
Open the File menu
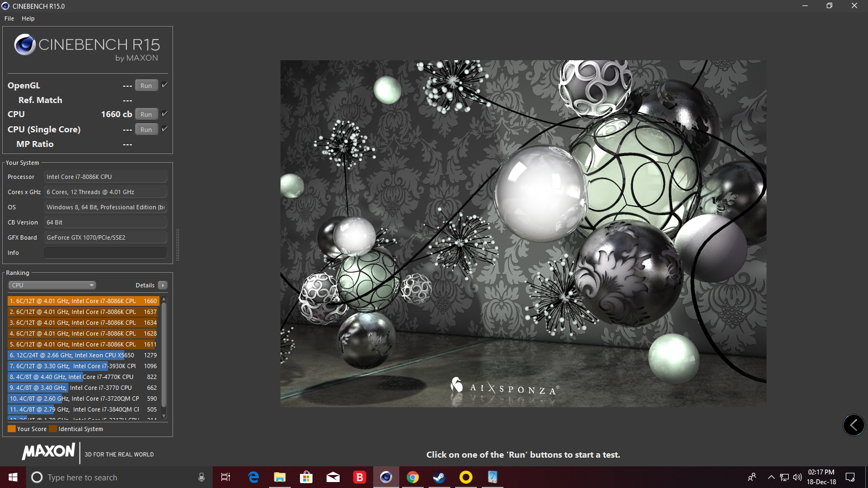pyautogui.click(x=9, y=18)
